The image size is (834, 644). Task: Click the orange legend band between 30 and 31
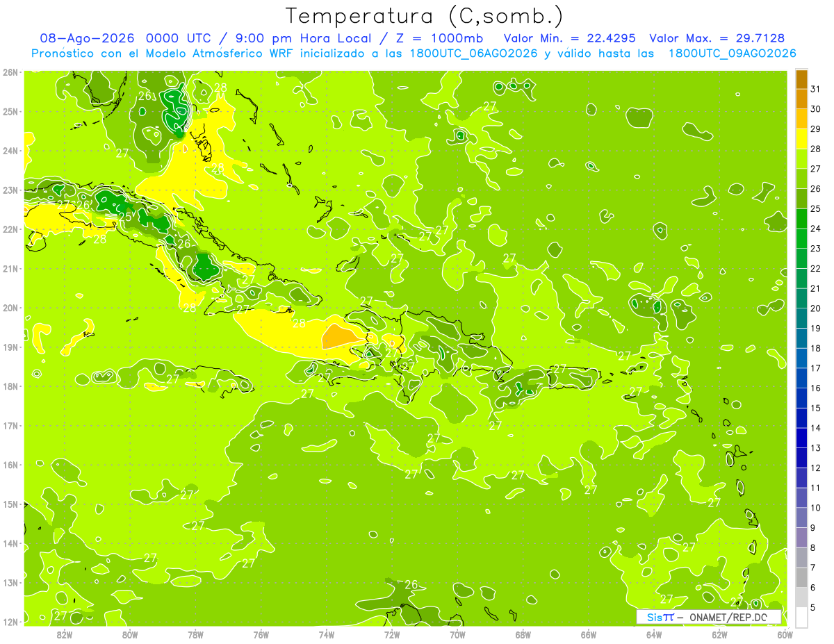click(801, 99)
